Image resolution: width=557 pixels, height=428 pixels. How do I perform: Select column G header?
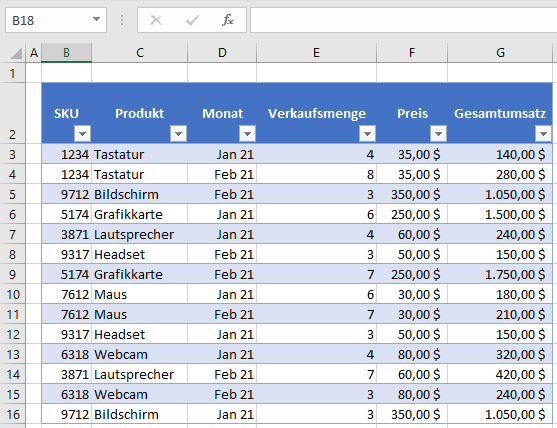tap(500, 53)
